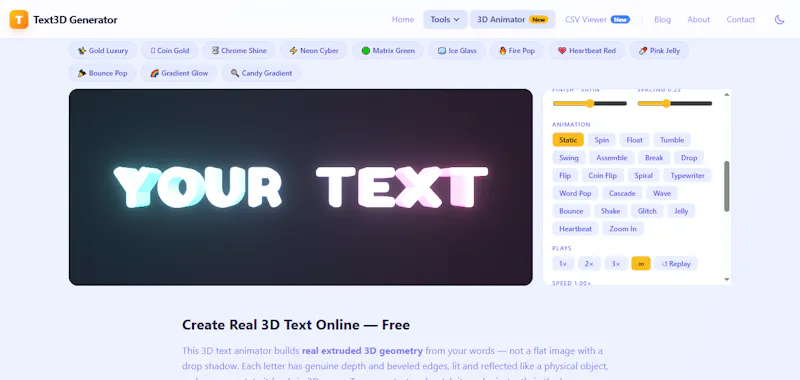Choose the Heartbeat animation
The image size is (800, 380).
click(576, 229)
